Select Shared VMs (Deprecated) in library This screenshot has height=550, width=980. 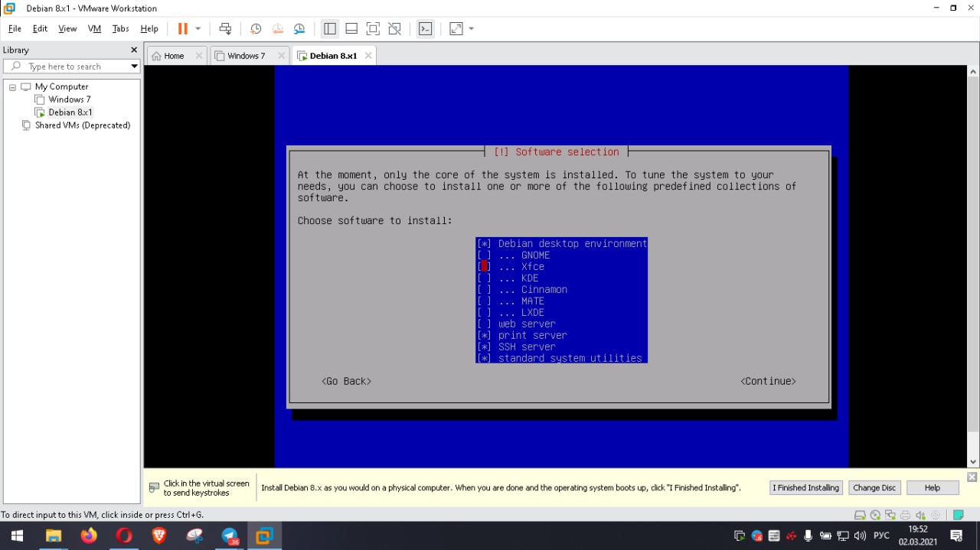click(x=82, y=125)
